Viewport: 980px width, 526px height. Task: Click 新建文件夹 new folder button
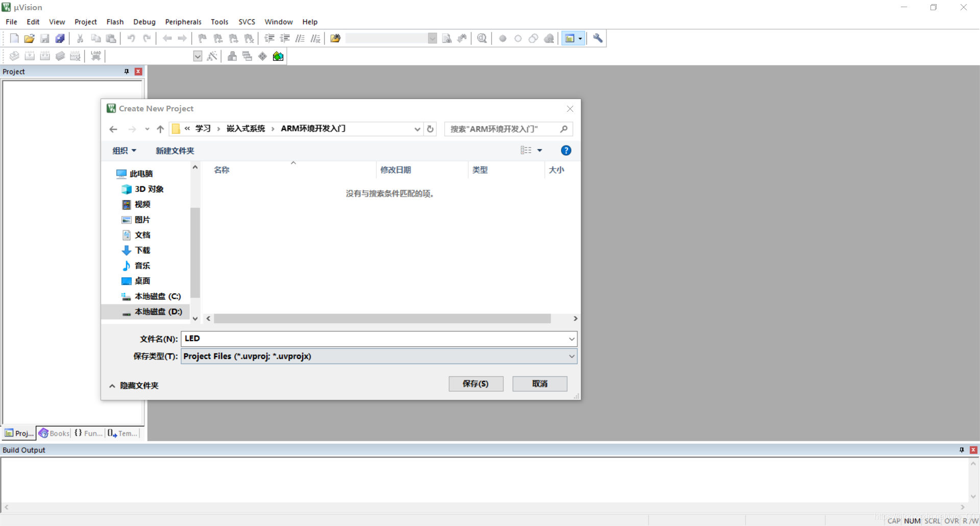(x=175, y=151)
